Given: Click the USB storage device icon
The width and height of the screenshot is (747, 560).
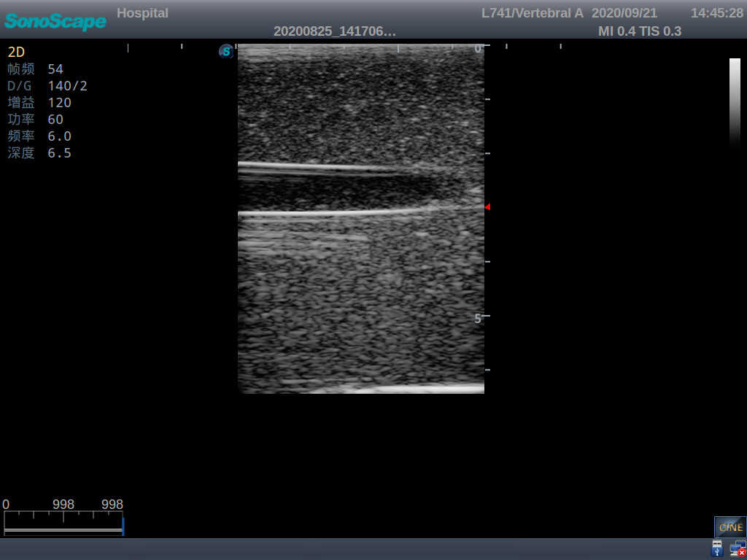Looking at the screenshot, I should click(716, 548).
